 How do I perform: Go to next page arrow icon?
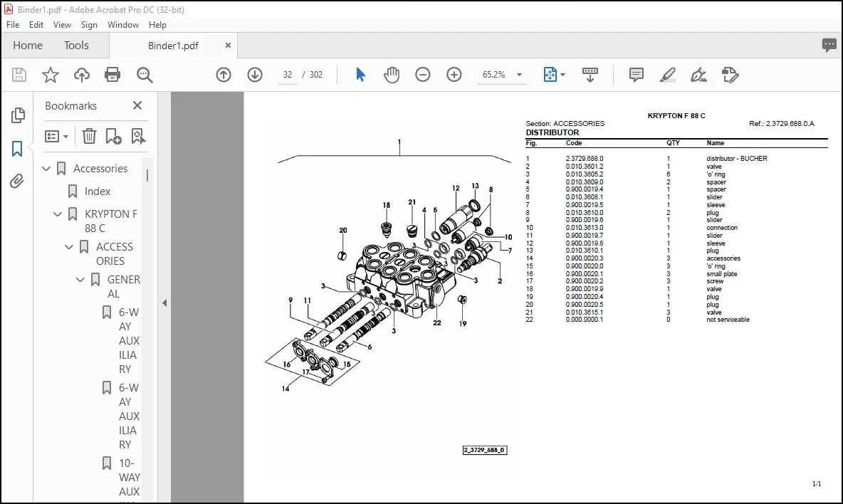click(x=255, y=75)
